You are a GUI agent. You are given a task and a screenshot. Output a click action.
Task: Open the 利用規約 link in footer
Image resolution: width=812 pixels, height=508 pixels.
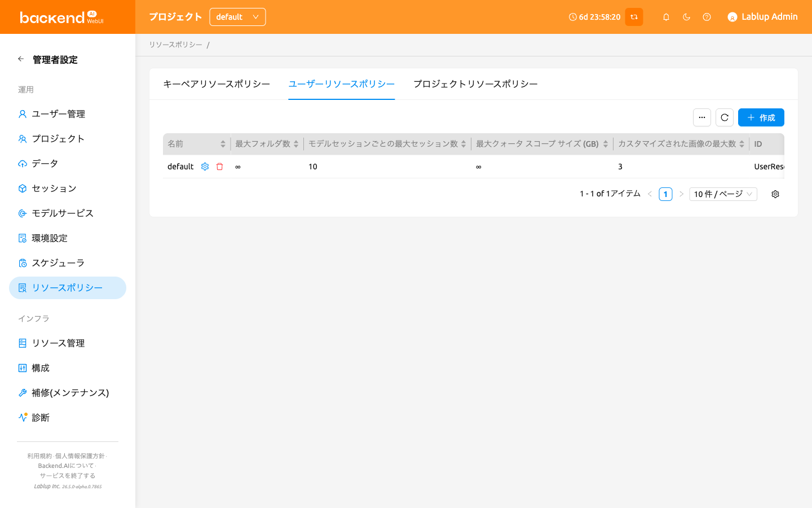coord(39,456)
